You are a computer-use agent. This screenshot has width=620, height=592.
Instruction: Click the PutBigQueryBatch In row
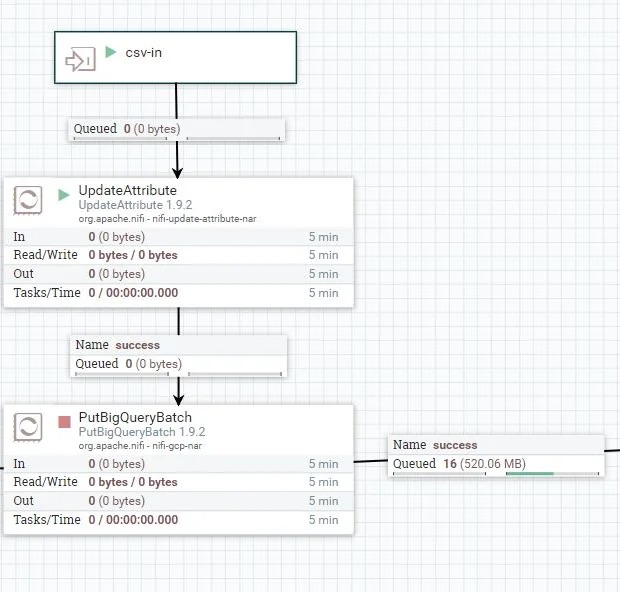(x=179, y=463)
